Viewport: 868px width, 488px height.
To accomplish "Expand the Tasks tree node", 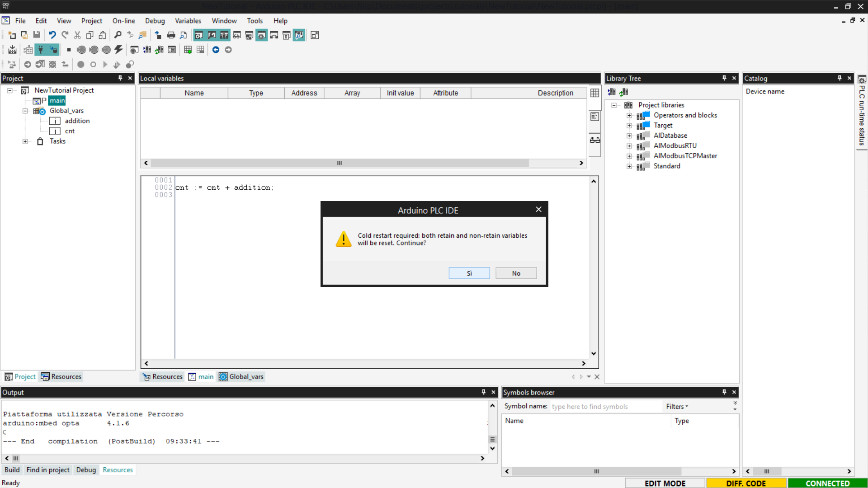I will coord(25,141).
